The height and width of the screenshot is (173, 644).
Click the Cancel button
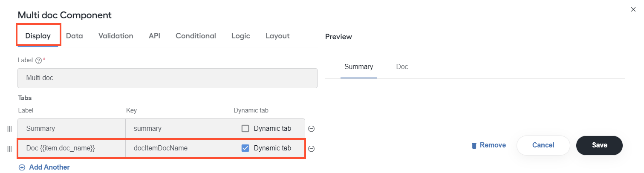tap(543, 145)
